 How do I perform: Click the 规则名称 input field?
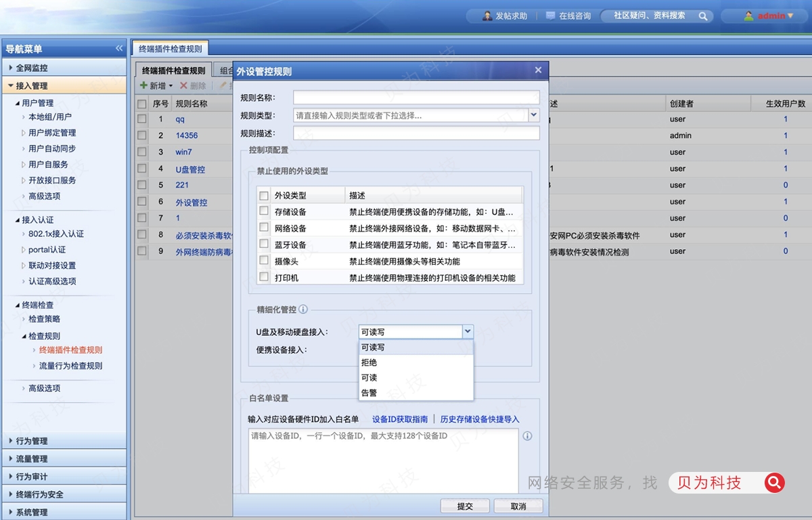[416, 97]
